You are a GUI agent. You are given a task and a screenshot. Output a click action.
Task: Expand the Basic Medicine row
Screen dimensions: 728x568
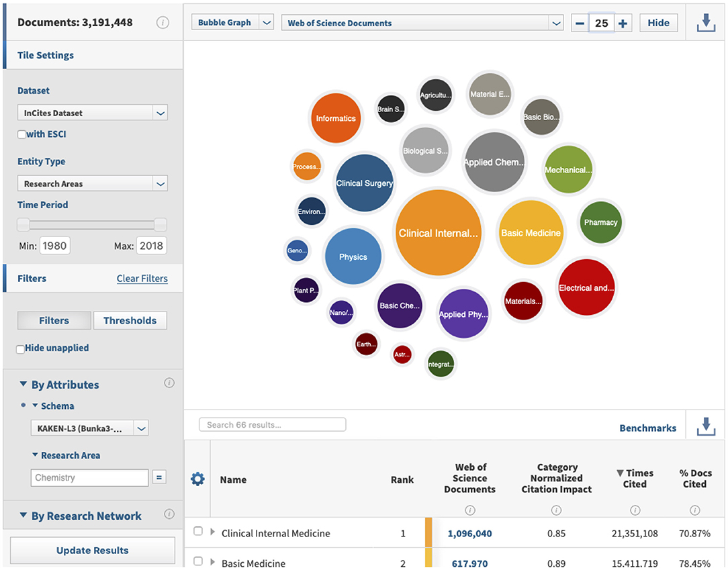click(x=213, y=562)
